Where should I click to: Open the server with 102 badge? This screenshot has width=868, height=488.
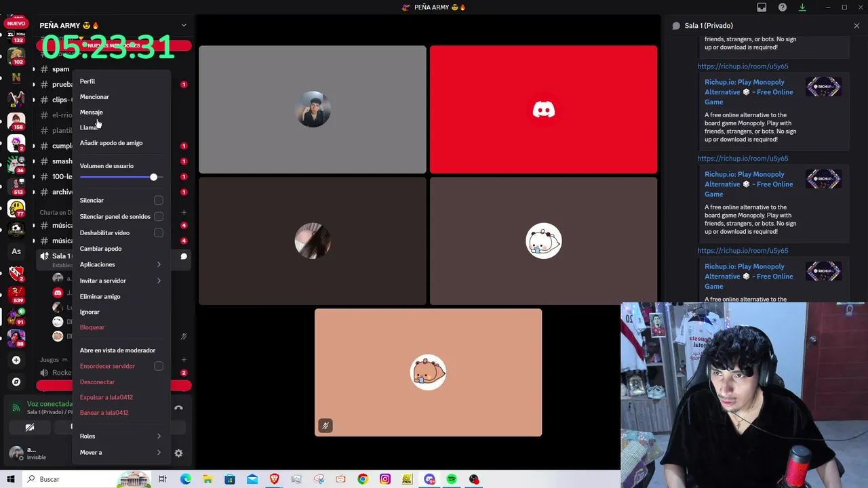pyautogui.click(x=16, y=56)
